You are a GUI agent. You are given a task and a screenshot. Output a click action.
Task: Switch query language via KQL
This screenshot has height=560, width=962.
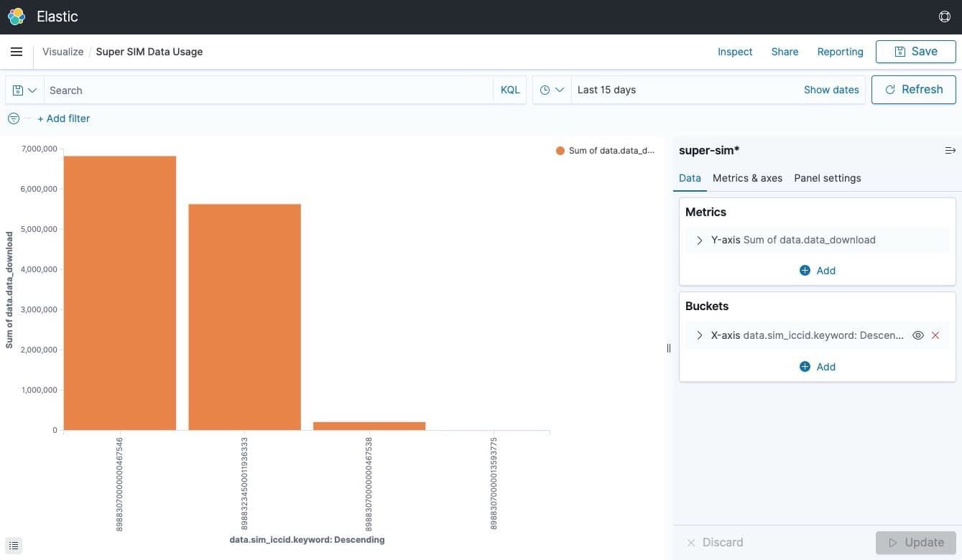point(509,90)
